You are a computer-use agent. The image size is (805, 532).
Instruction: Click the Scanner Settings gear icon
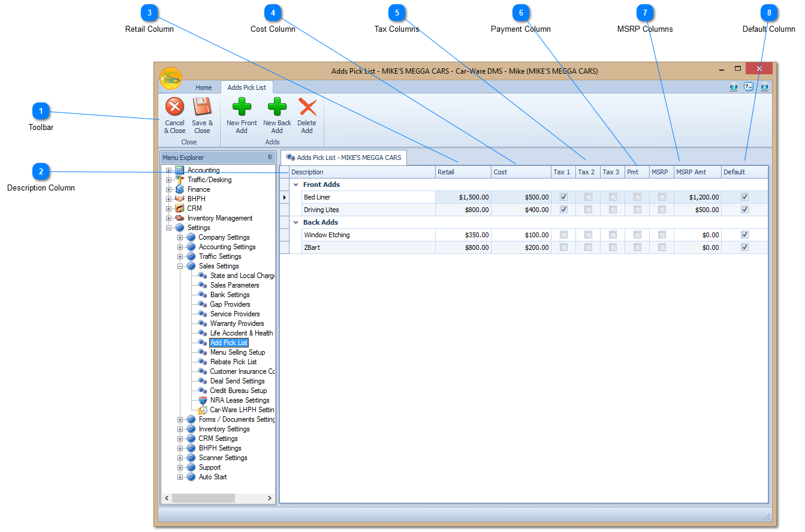tap(191, 458)
